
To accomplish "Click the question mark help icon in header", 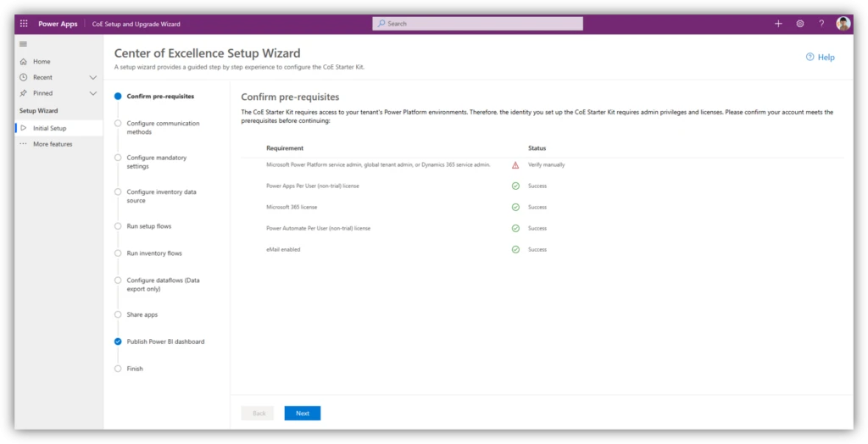I will (x=821, y=24).
